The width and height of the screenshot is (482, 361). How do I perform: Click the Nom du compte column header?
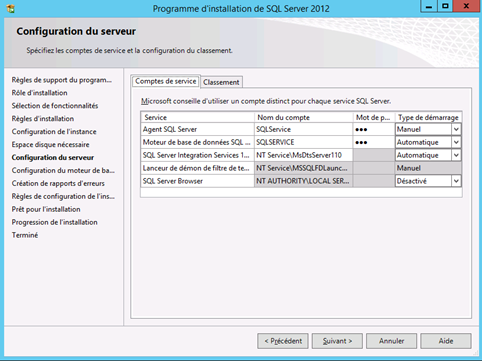303,117
